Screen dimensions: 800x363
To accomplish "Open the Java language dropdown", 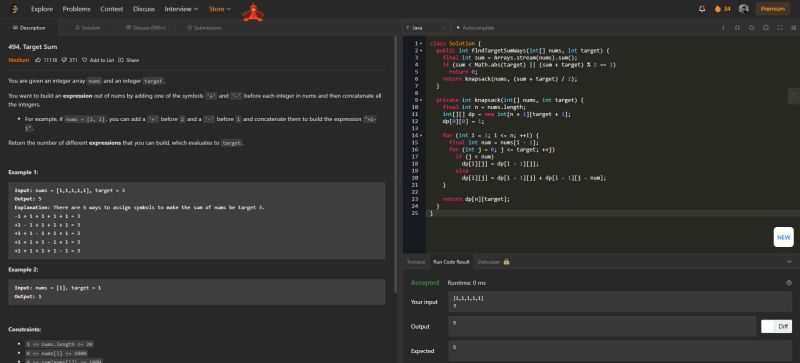I will 426,28.
